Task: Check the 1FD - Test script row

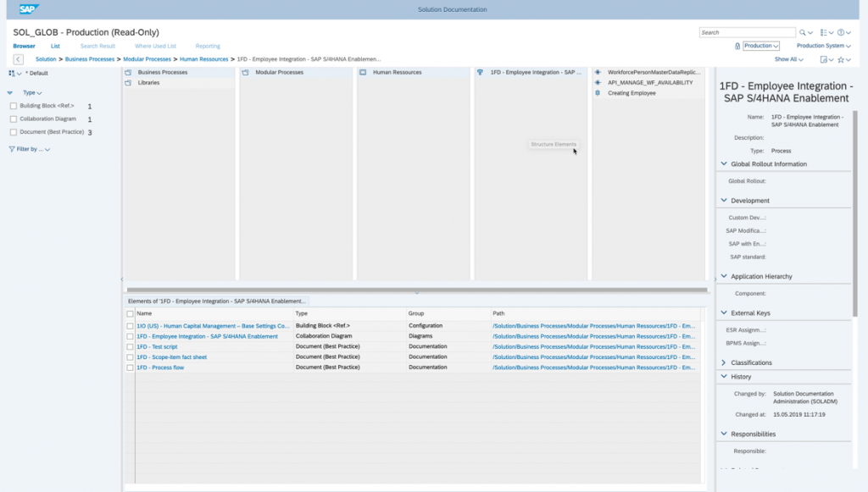Action: pos(130,346)
